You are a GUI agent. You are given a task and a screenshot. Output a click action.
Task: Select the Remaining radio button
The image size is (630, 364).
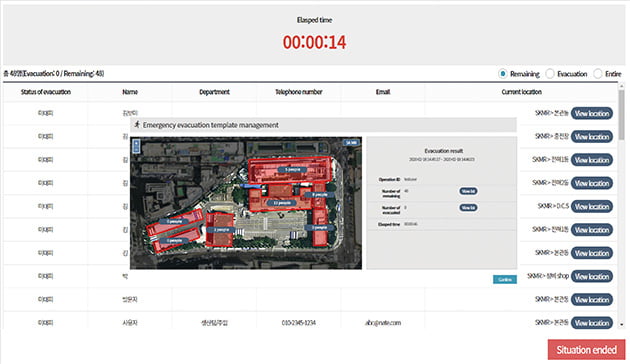pyautogui.click(x=502, y=74)
